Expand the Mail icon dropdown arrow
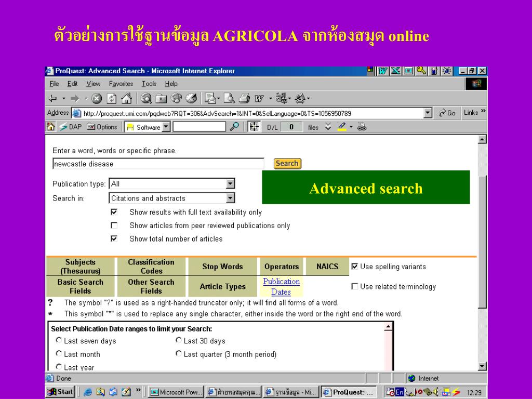 219,99
